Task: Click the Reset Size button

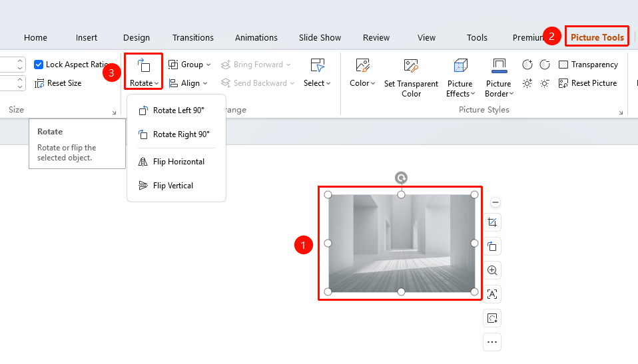Action: pos(58,83)
